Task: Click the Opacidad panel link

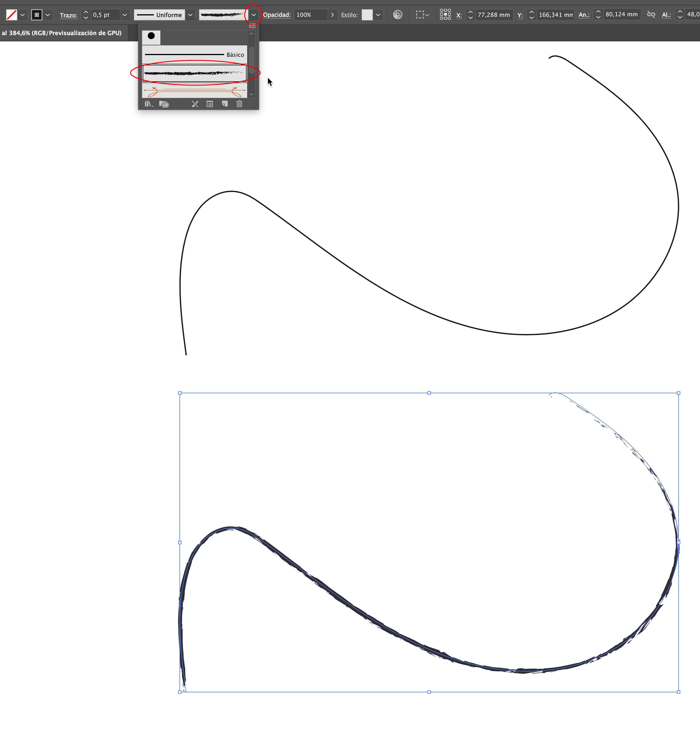Action: (277, 15)
